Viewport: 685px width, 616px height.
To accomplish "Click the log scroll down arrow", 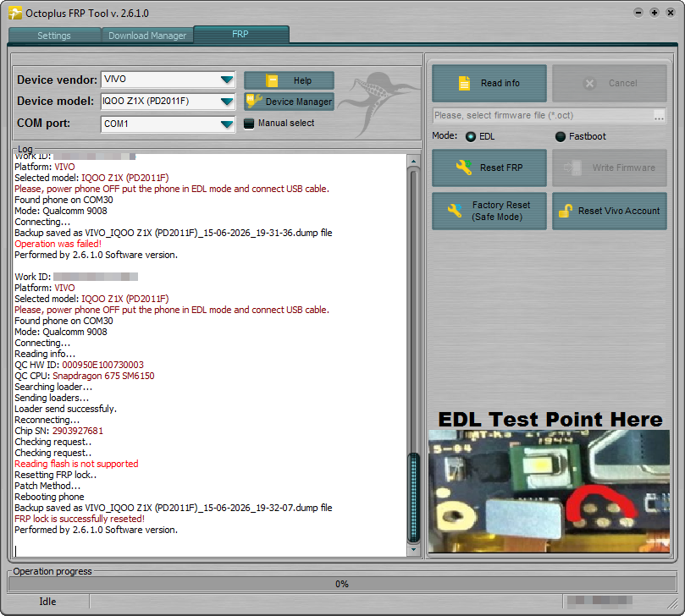I will click(413, 550).
